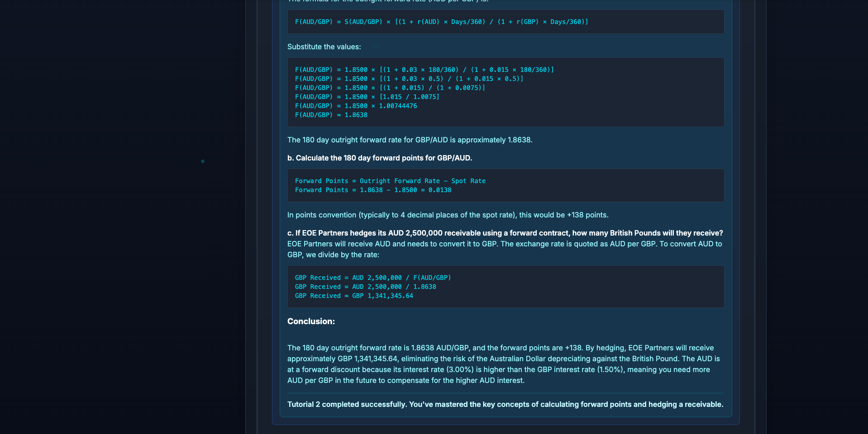Click the formula line starting 'F(AUD/GBP) = S(AUD/GBP)'
Viewport: 868px width, 434px height.
(442, 22)
